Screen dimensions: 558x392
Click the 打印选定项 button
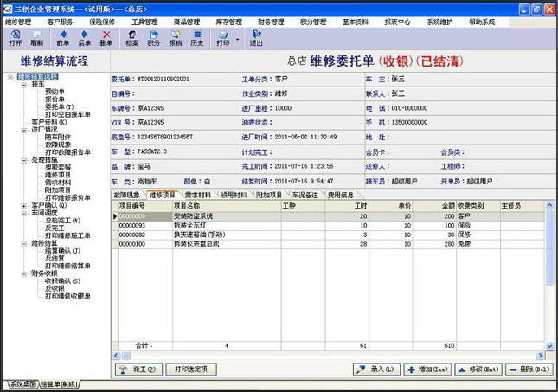[x=191, y=370]
